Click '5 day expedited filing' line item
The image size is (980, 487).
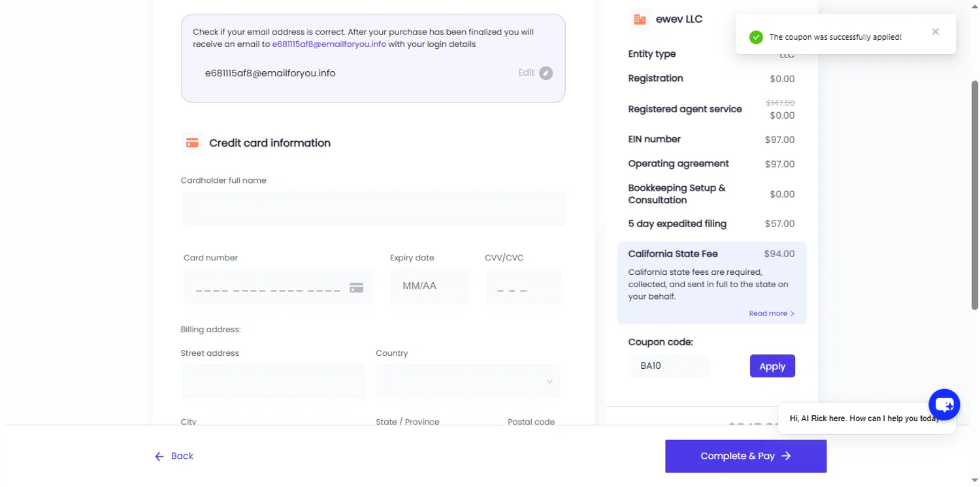(677, 224)
